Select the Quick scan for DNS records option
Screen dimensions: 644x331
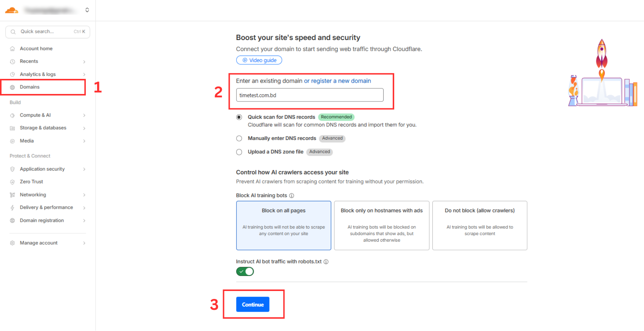click(x=239, y=117)
